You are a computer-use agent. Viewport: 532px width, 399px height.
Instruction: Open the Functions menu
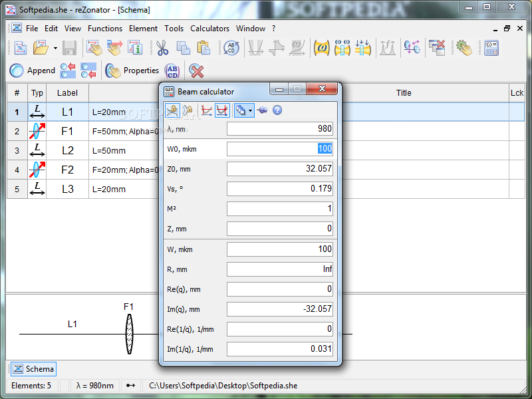[x=105, y=29]
